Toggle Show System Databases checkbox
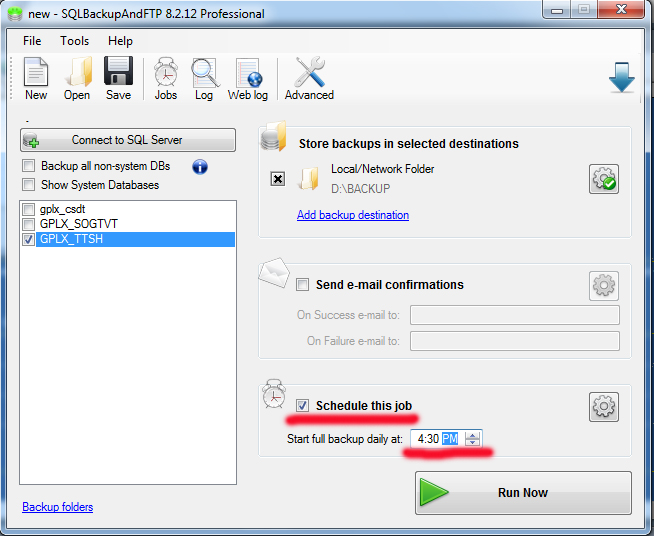The image size is (654, 536). pos(28,184)
